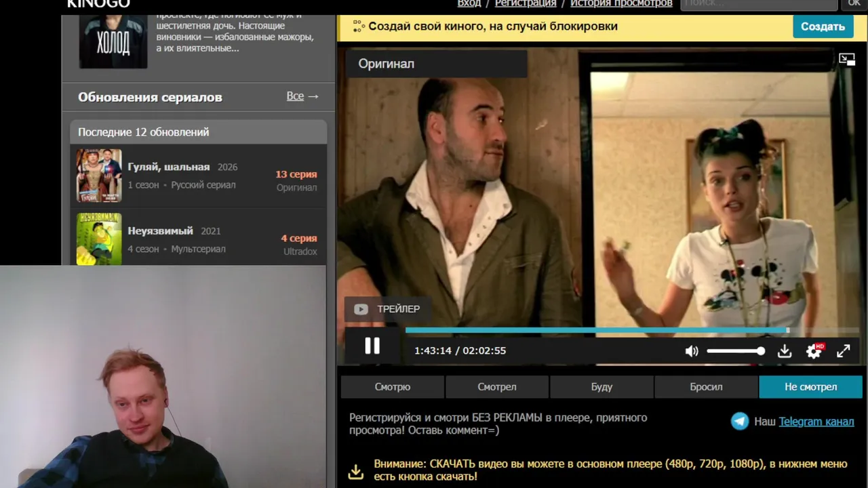Select the Буду status tab
The height and width of the screenshot is (488, 868).
(601, 387)
